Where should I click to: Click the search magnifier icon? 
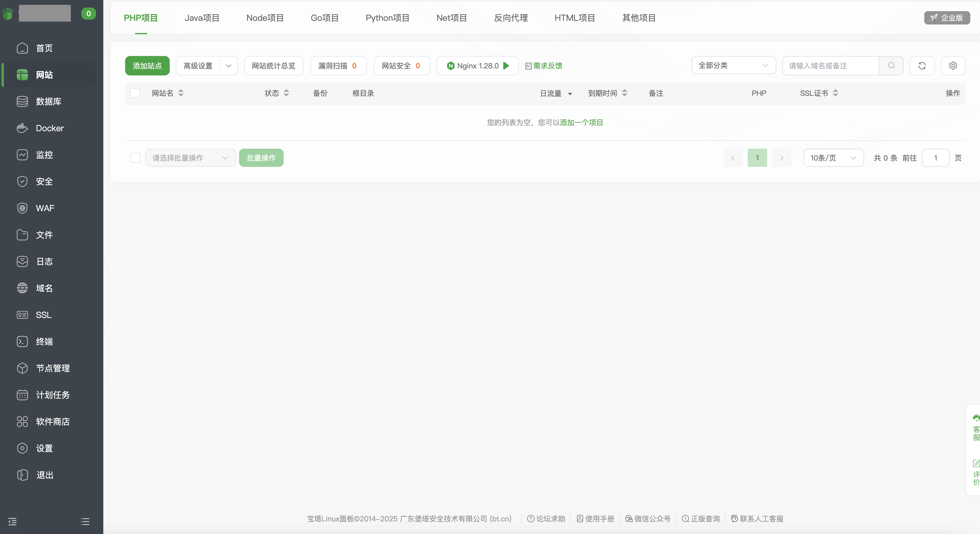coord(891,65)
